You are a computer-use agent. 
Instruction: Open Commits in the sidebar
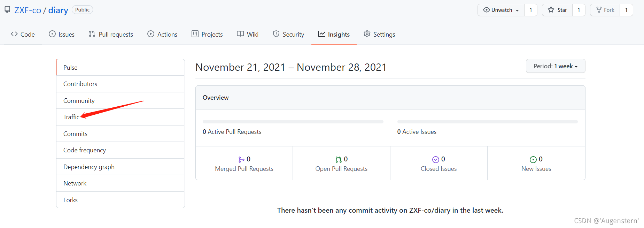pyautogui.click(x=121, y=134)
